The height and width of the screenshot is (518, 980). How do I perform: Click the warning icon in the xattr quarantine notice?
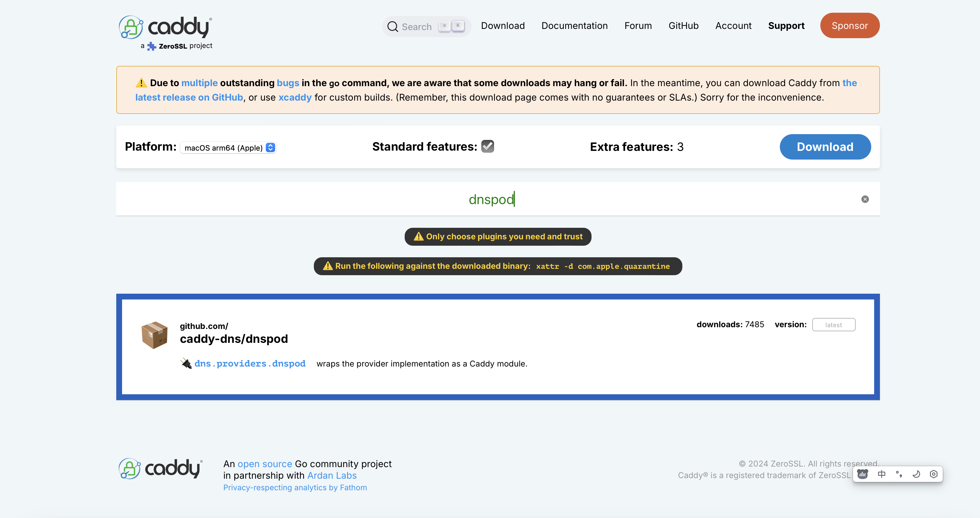pyautogui.click(x=327, y=266)
